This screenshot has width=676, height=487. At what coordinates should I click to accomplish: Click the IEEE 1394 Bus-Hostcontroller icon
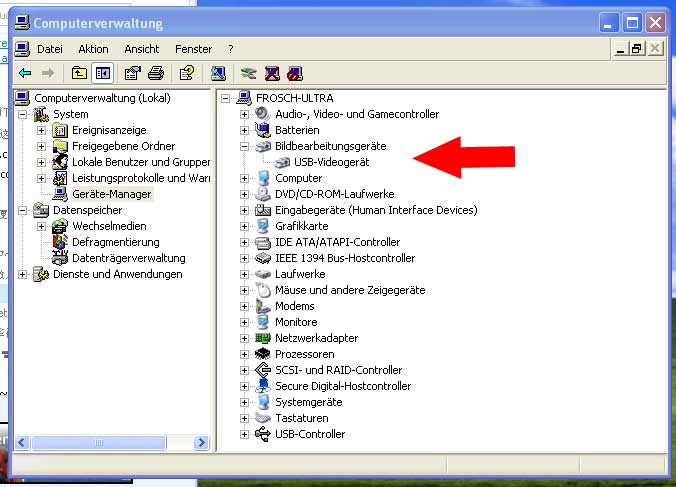coord(263,258)
